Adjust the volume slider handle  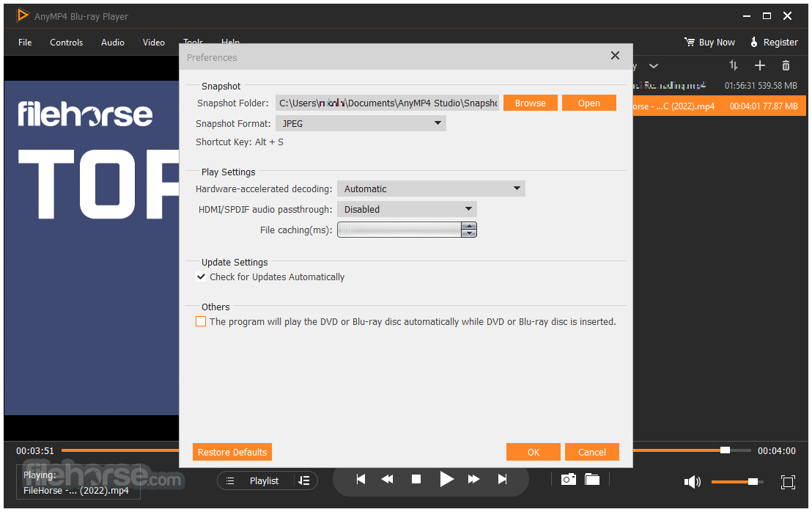pyautogui.click(x=753, y=482)
